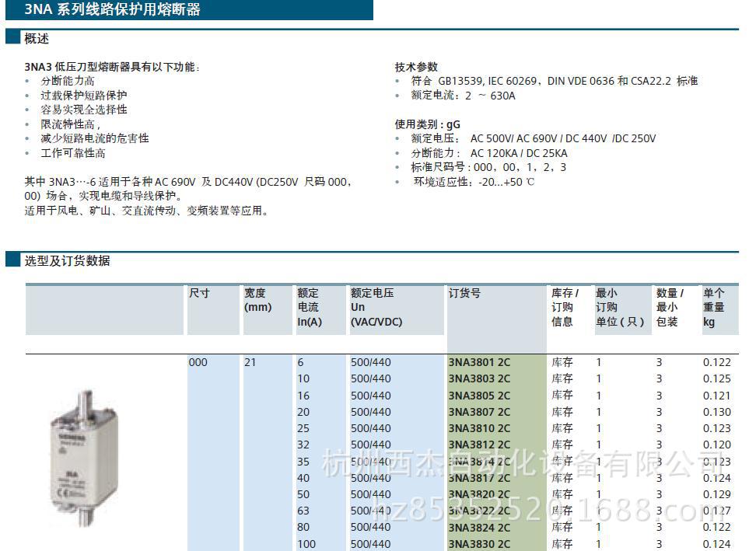
Task: Click the bullet '工作可靠性高'
Action: (x=73, y=153)
